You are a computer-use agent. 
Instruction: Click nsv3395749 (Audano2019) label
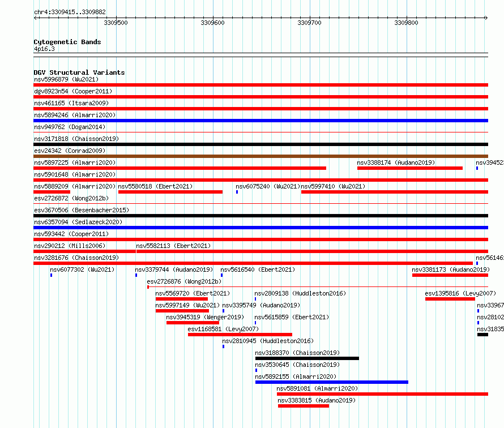click(261, 305)
